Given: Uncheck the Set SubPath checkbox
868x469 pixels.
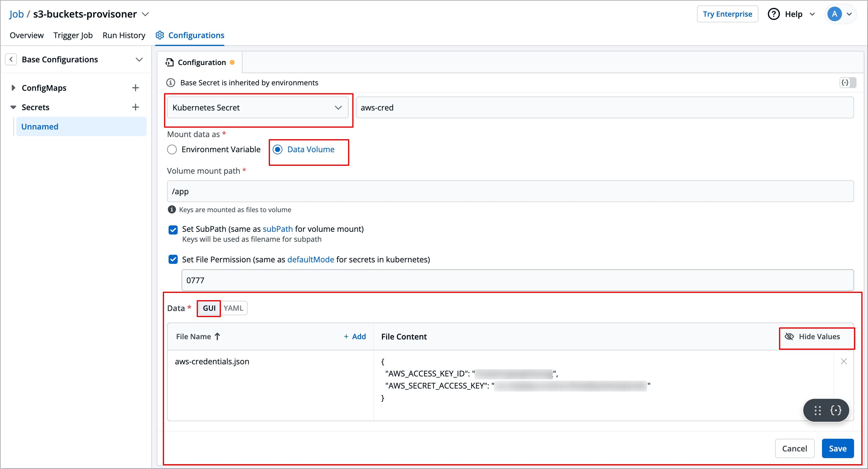Looking at the screenshot, I should [x=173, y=230].
